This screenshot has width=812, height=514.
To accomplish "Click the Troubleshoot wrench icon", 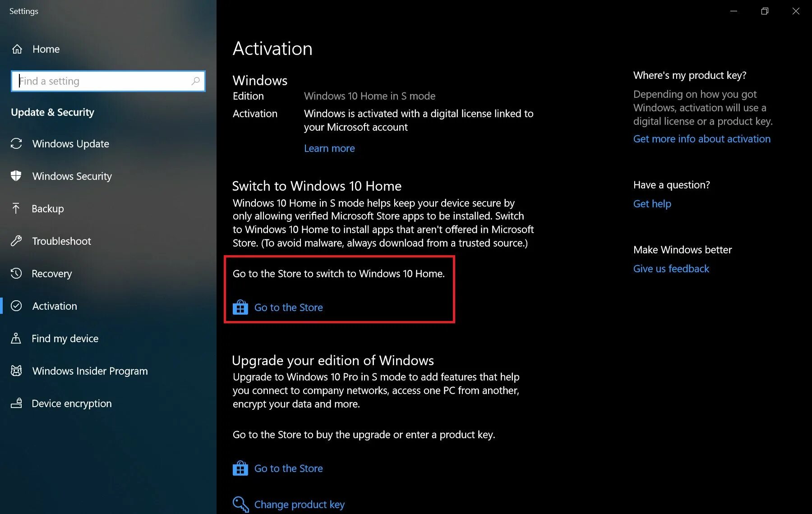I will 16,241.
